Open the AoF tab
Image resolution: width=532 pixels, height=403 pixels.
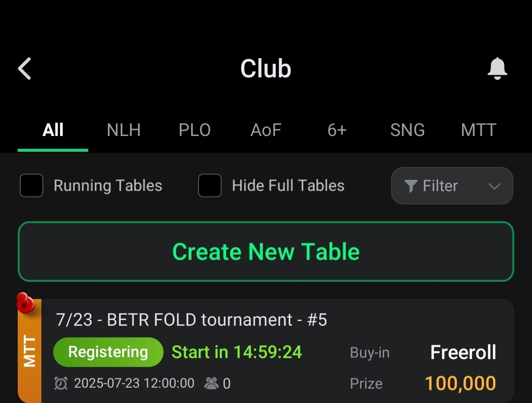[x=266, y=130]
